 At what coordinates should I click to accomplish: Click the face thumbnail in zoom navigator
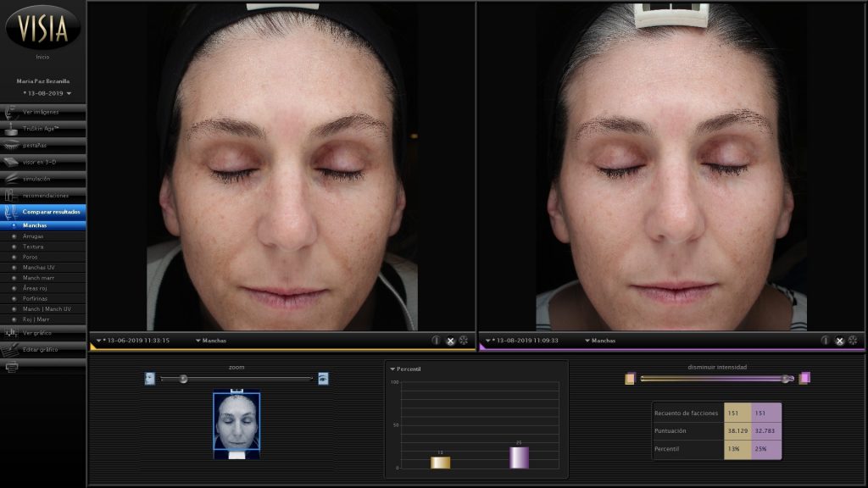236,424
